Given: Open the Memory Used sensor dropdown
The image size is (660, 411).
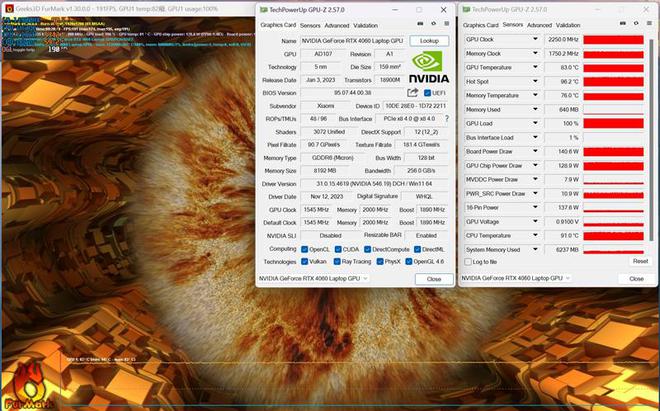Looking at the screenshot, I should click(x=535, y=109).
